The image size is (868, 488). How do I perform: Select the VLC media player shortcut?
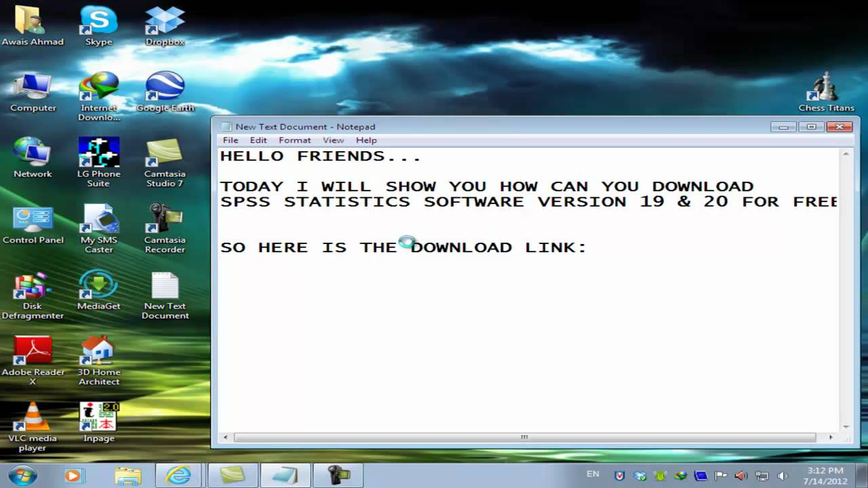pyautogui.click(x=33, y=427)
